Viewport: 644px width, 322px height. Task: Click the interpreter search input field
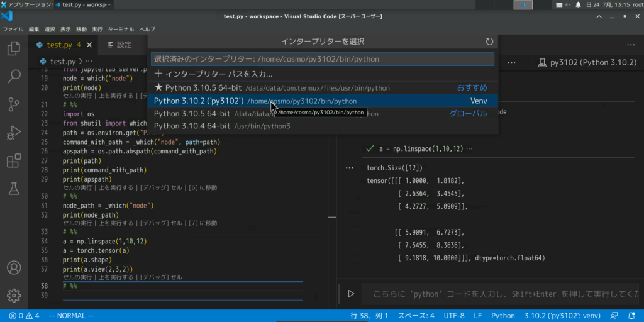pos(322,59)
